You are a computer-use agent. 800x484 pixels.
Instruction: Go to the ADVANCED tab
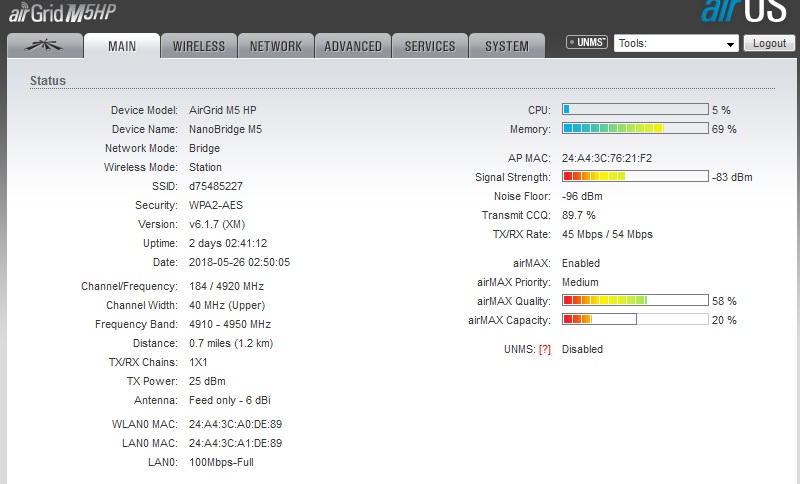click(x=353, y=46)
